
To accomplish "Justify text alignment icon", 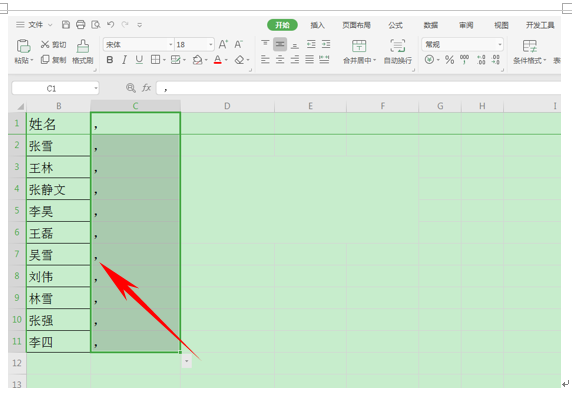I will [x=309, y=59].
